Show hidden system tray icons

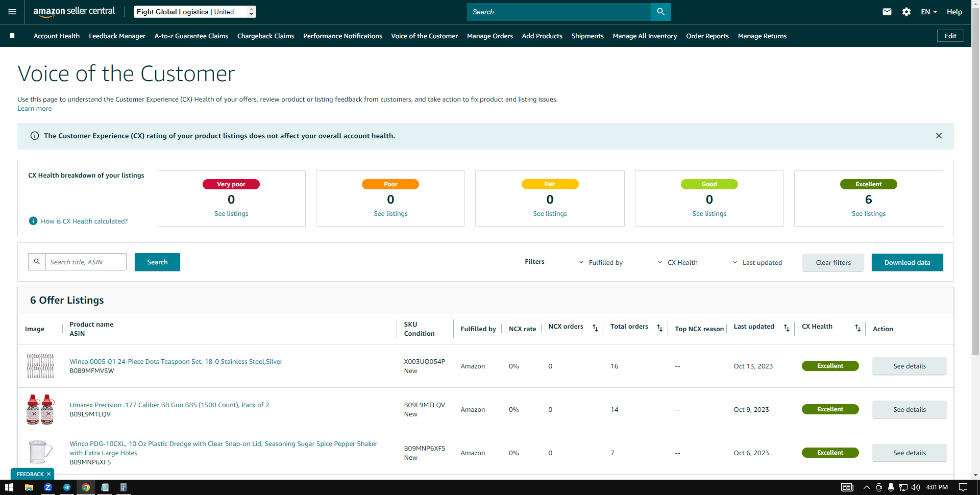click(x=867, y=487)
